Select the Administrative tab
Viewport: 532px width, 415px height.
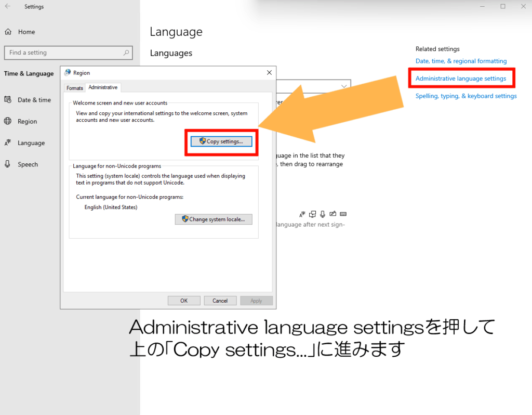click(103, 87)
